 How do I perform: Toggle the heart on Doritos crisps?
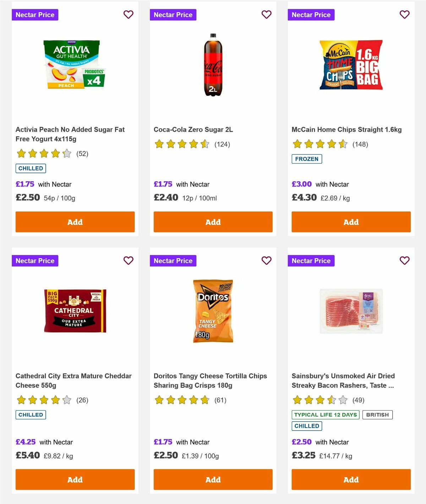tap(266, 260)
